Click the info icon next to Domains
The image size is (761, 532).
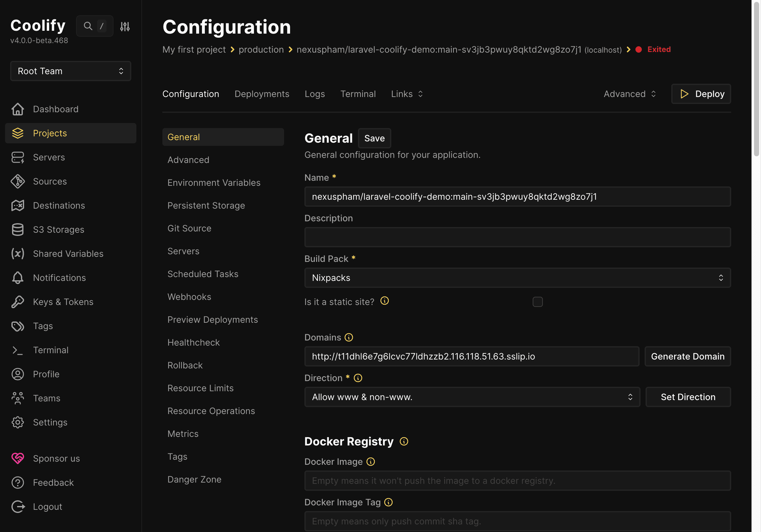click(348, 337)
